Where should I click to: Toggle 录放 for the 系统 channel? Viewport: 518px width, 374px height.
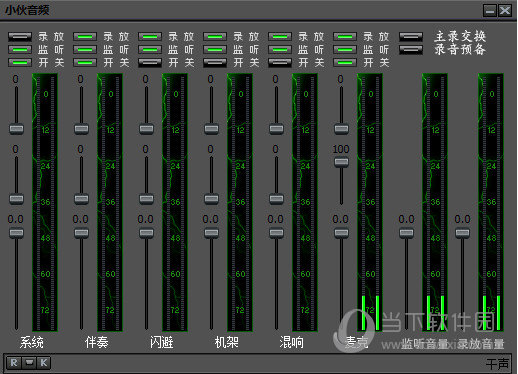[x=20, y=36]
